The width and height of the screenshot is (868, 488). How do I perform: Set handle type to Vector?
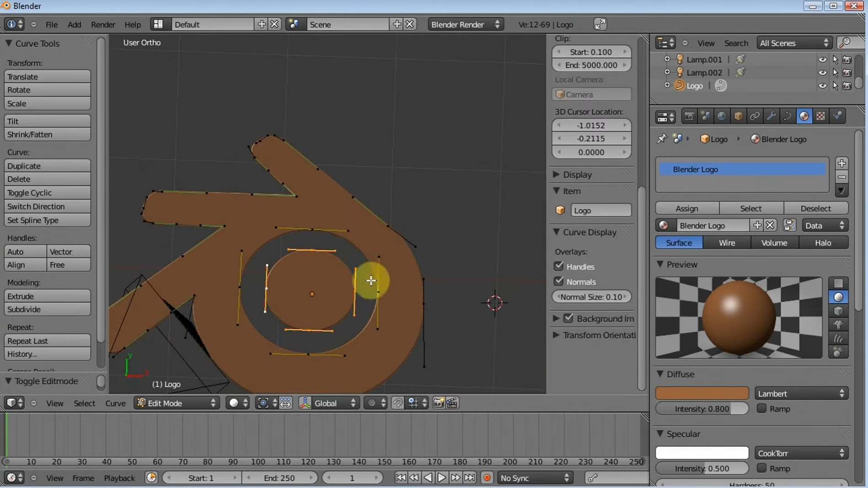pos(69,251)
